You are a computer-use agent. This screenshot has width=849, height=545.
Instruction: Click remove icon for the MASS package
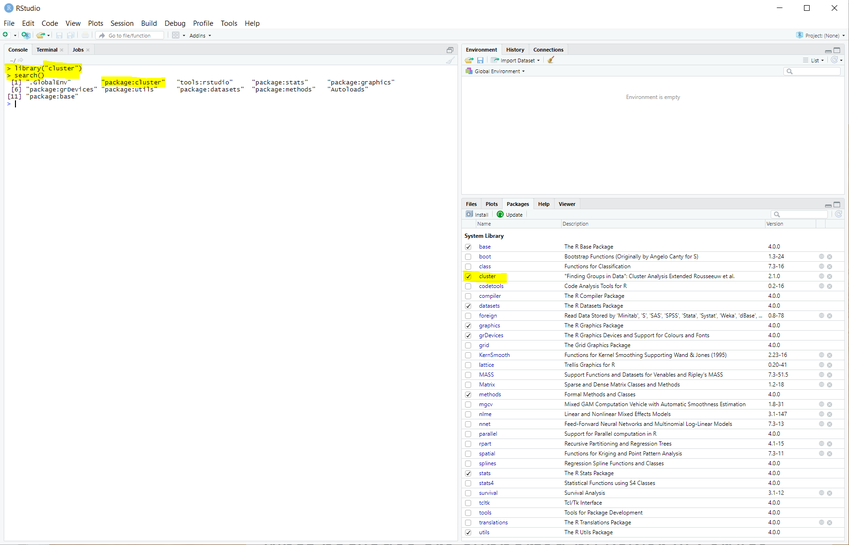[x=830, y=375]
